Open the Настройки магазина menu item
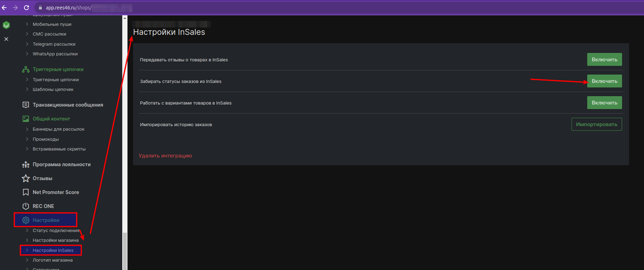Image resolution: width=644 pixels, height=270 pixels. pyautogui.click(x=55, y=240)
